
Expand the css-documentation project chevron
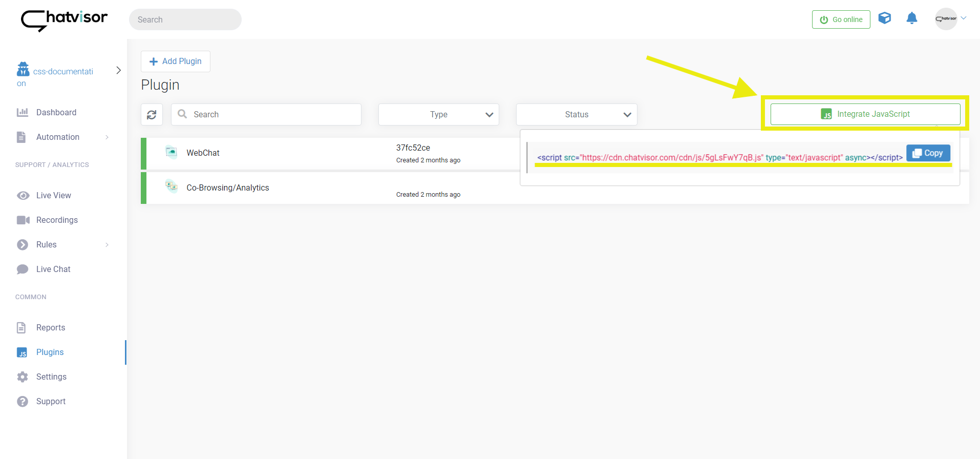tap(118, 70)
